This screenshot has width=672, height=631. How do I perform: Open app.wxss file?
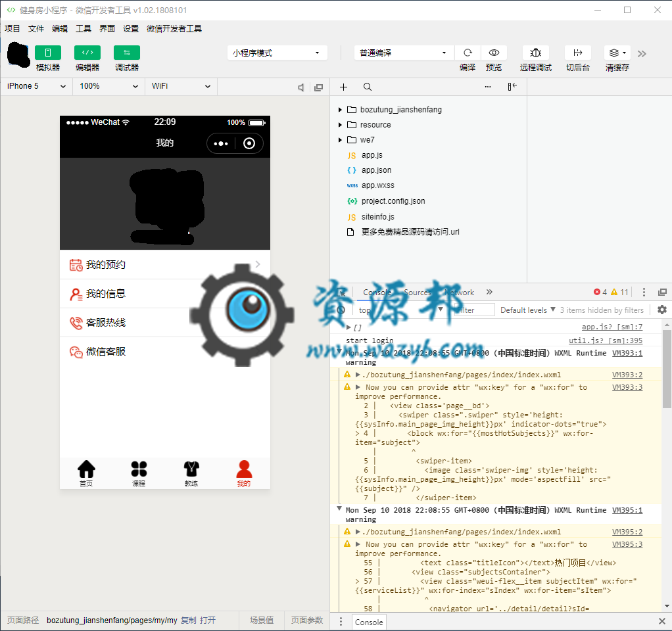pyautogui.click(x=377, y=185)
